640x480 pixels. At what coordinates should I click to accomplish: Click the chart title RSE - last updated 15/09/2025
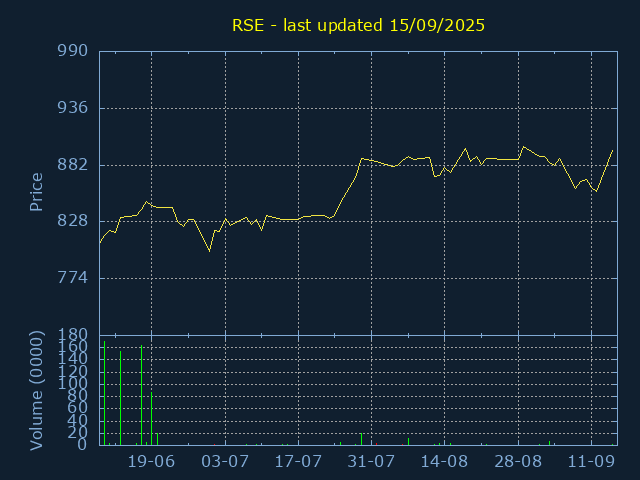pos(358,25)
